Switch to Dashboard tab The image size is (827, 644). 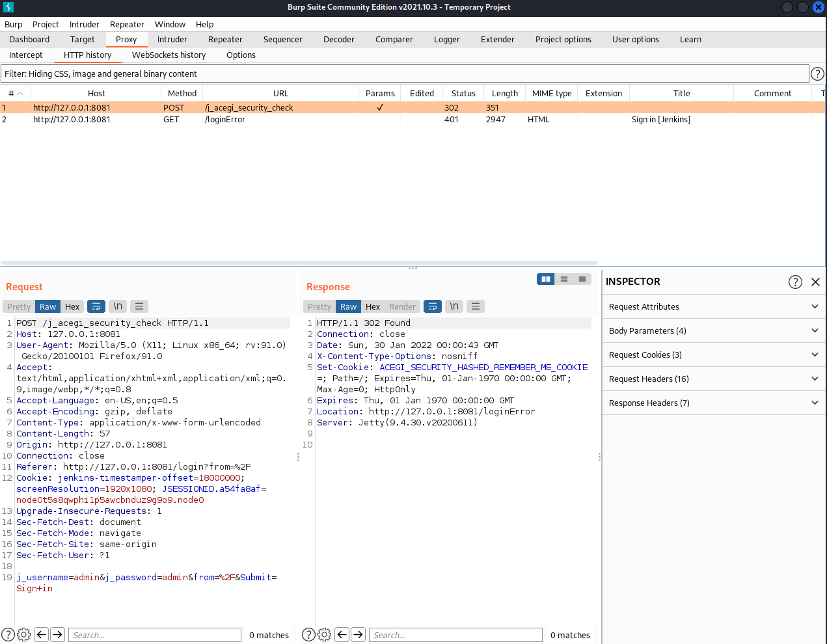point(29,40)
